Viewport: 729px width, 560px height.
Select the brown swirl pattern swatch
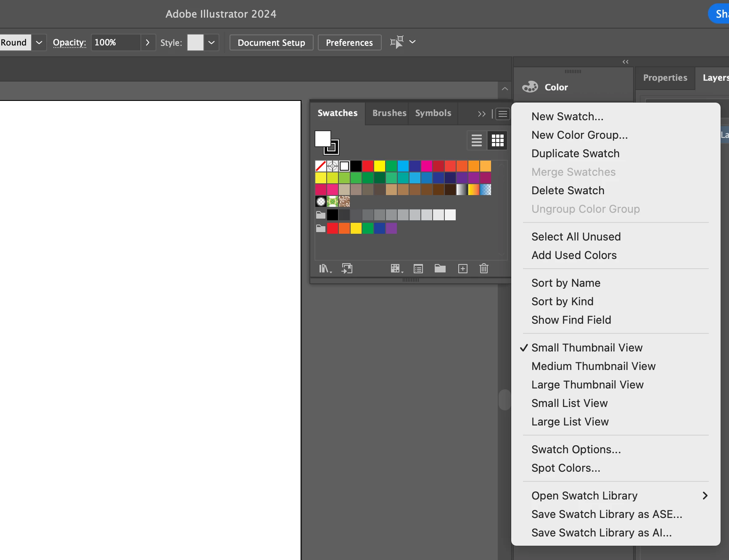click(344, 201)
